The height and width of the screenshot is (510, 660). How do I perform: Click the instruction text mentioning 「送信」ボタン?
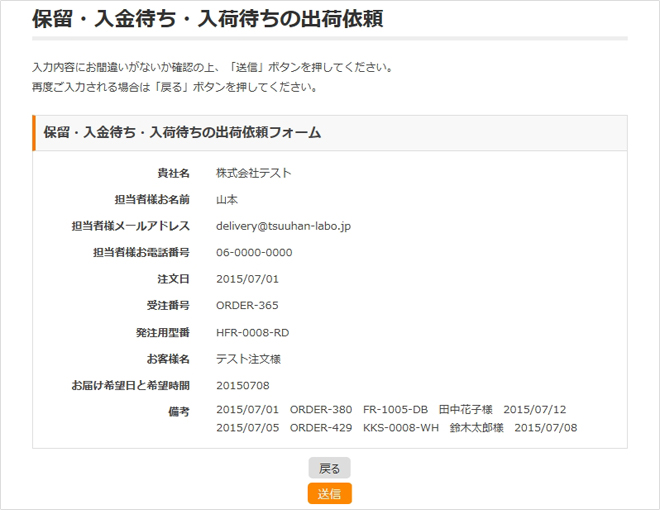click(x=212, y=68)
